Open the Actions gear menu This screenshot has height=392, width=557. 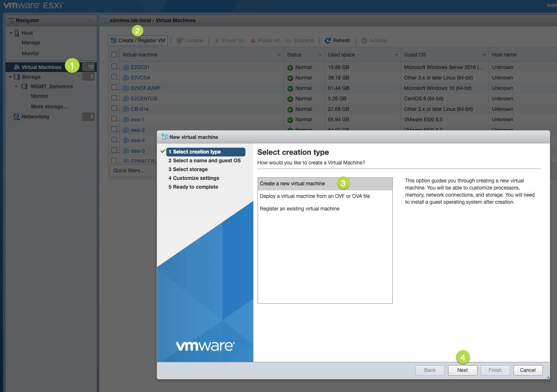[374, 41]
